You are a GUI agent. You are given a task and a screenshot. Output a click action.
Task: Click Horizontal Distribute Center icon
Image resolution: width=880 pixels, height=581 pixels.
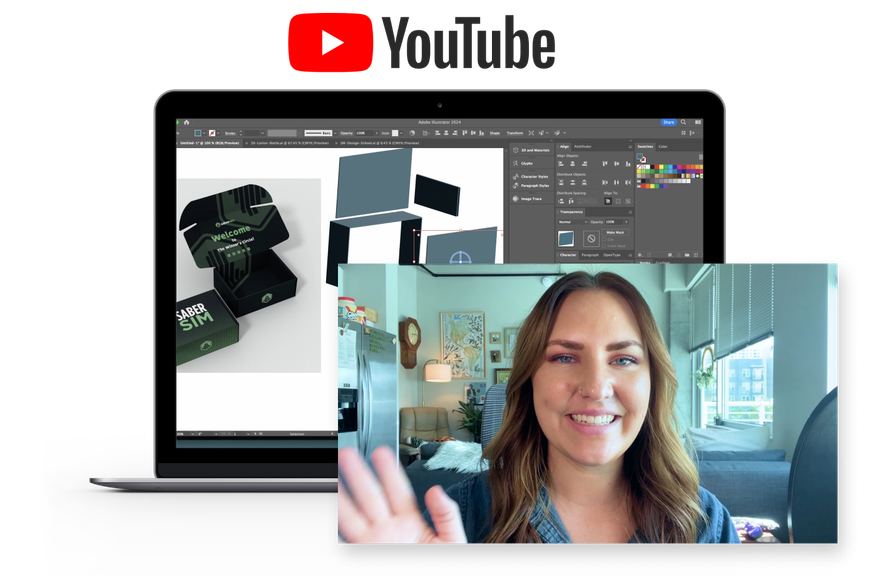tap(616, 182)
